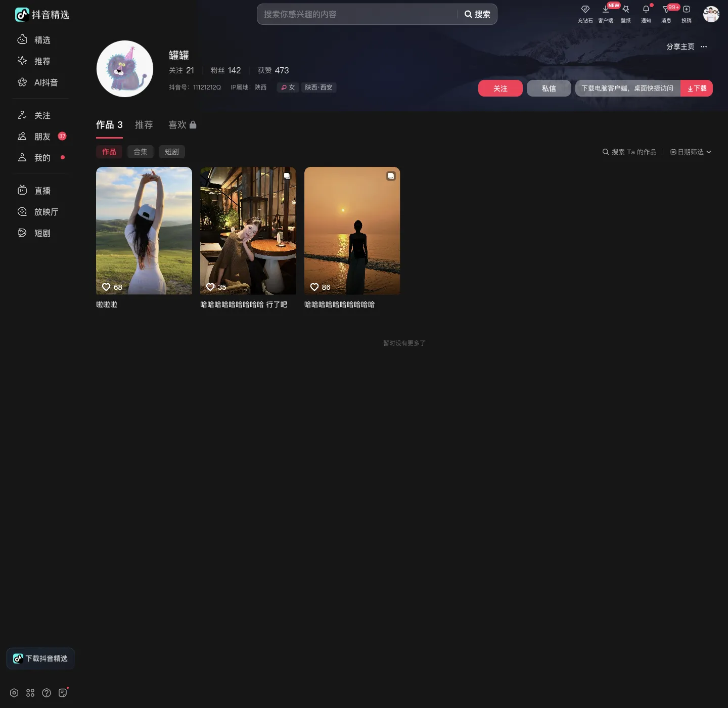728x708 pixels.
Task: Go to 关注 in the sidebar
Action: (x=34, y=115)
